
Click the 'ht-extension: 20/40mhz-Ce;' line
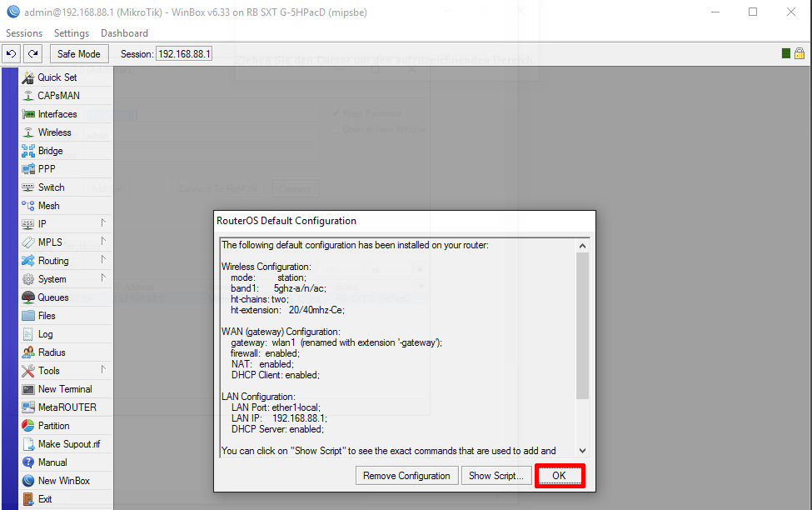coord(287,310)
